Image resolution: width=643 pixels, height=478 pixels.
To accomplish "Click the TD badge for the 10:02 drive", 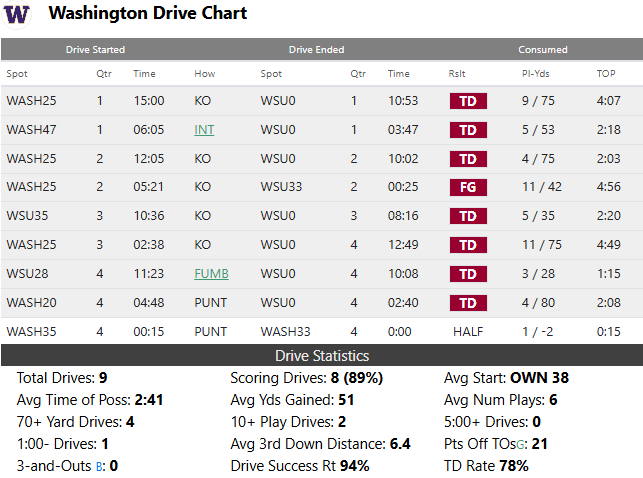I will 468,159.
